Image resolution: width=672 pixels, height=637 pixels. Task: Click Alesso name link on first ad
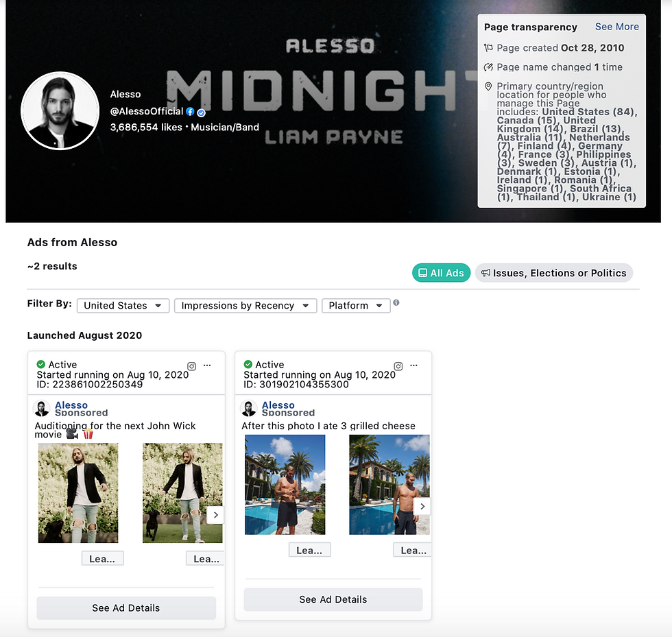pyautogui.click(x=71, y=405)
